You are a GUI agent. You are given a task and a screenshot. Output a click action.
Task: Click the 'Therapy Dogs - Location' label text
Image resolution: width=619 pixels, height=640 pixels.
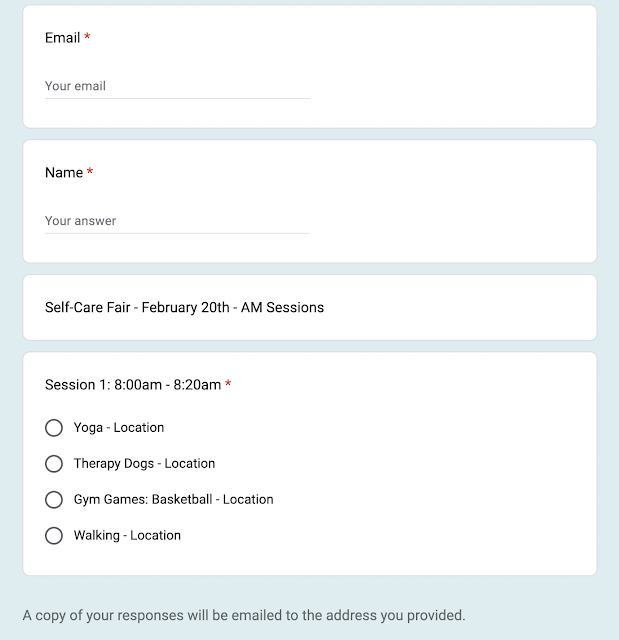tap(144, 464)
